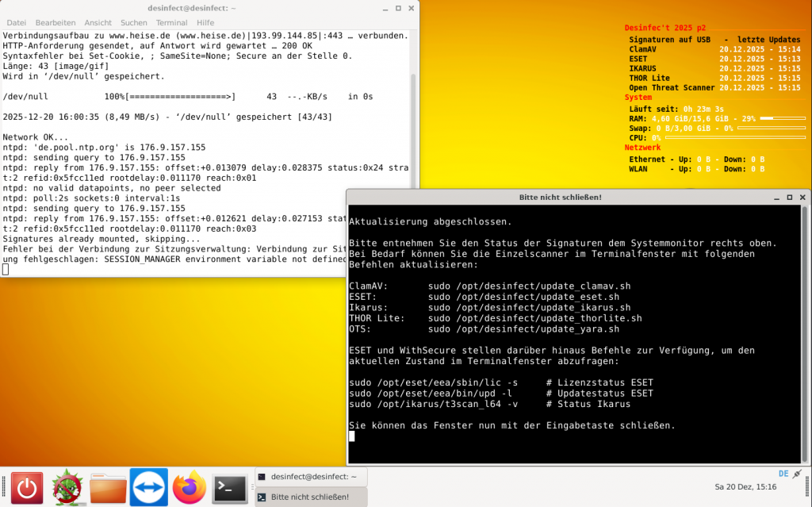
Task: Launch the Desinfect virus scanner icon
Action: click(67, 487)
